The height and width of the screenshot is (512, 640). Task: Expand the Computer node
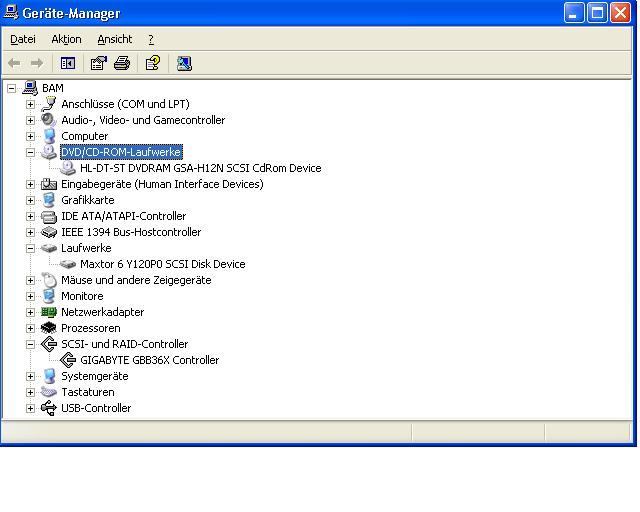pos(30,136)
